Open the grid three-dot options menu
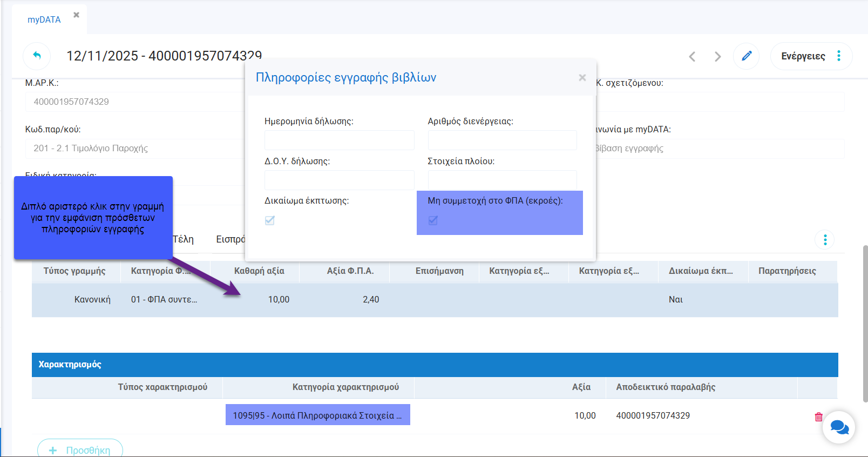 (x=824, y=239)
